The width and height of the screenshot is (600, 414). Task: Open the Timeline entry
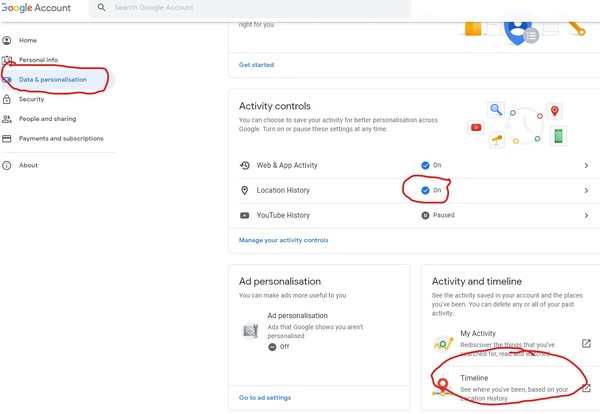[474, 378]
